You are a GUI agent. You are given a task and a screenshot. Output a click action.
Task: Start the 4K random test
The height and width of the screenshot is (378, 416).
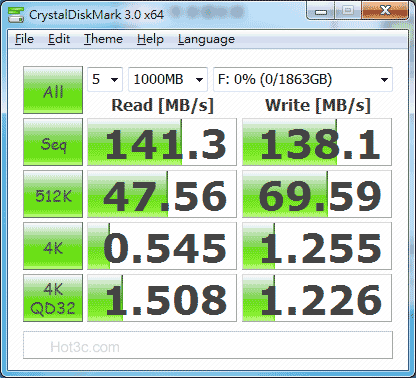[53, 246]
